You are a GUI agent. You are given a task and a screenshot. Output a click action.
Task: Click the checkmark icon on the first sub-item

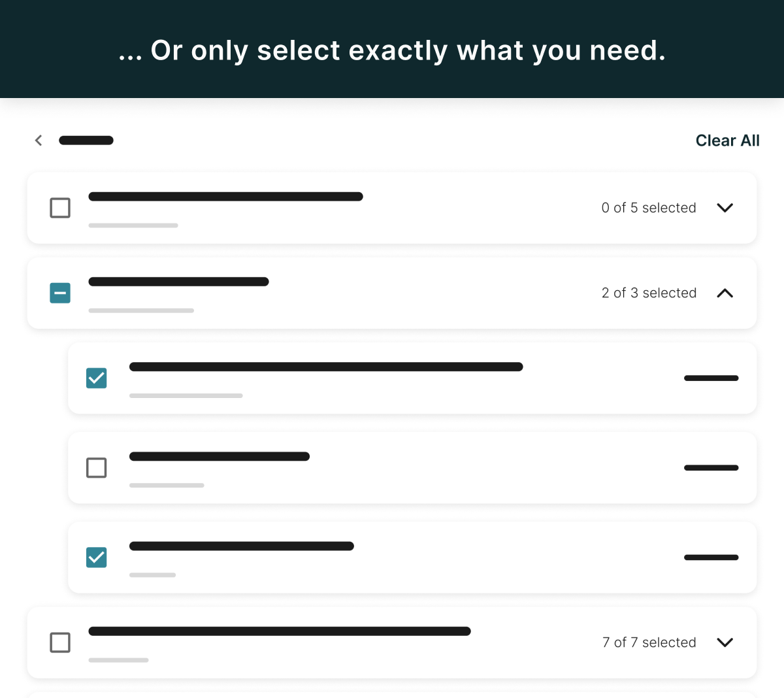pos(96,378)
